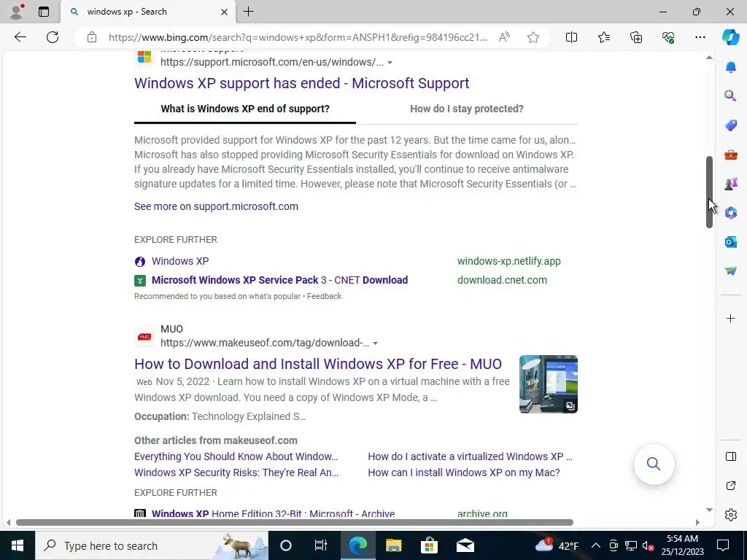747x560 pixels.
Task: Open Drop paper plane sidebar icon
Action: point(730,271)
